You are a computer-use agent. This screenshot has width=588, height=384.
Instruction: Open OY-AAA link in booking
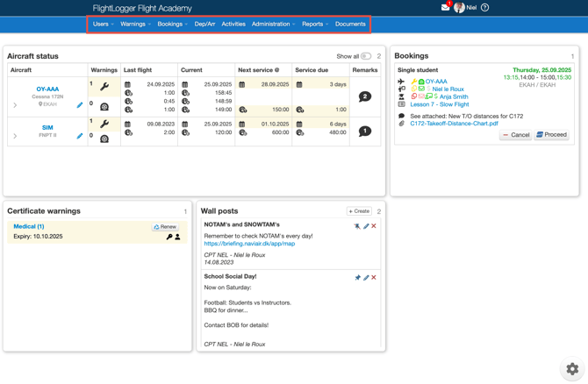[x=436, y=82]
